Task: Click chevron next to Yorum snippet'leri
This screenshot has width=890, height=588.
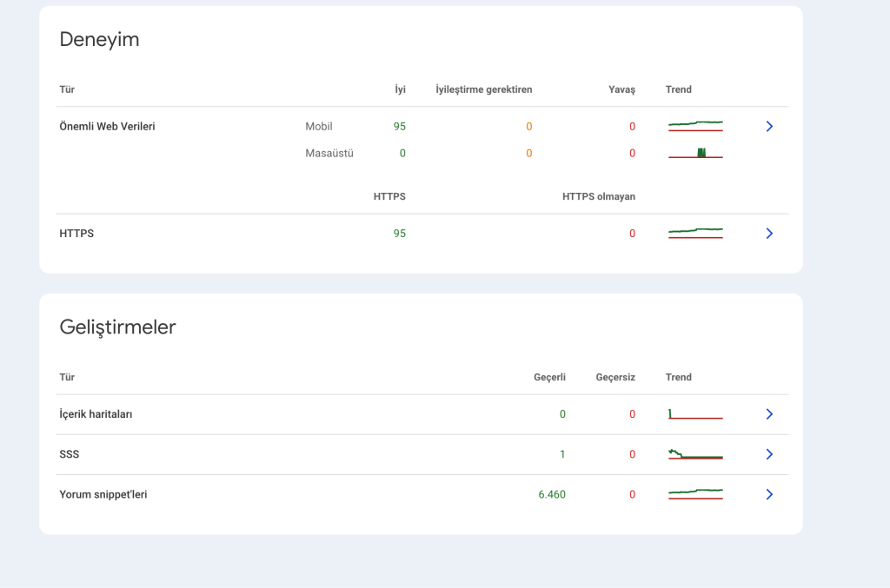Action: coord(769,494)
